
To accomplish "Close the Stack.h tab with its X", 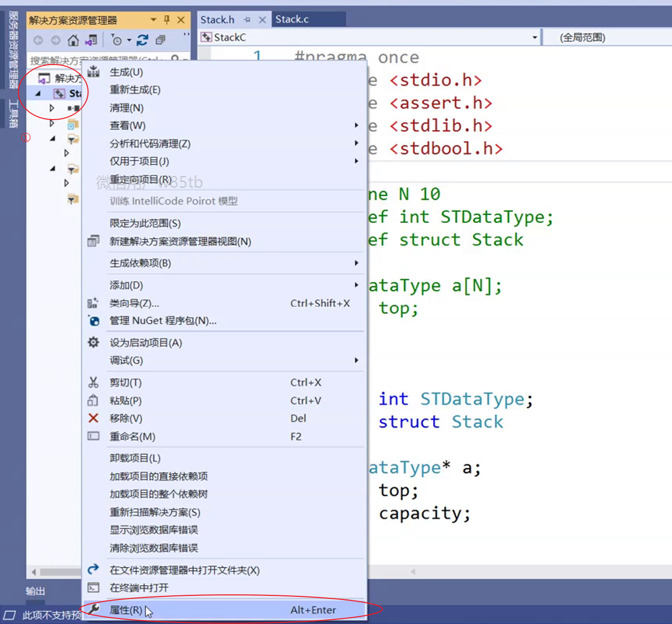I will click(x=262, y=20).
